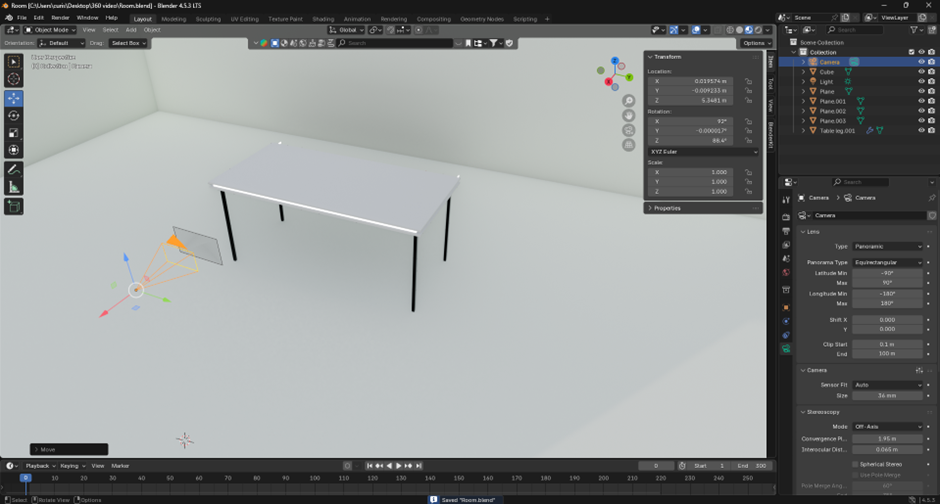Switch to the Shading workspace tab
The width and height of the screenshot is (940, 504).
point(323,18)
